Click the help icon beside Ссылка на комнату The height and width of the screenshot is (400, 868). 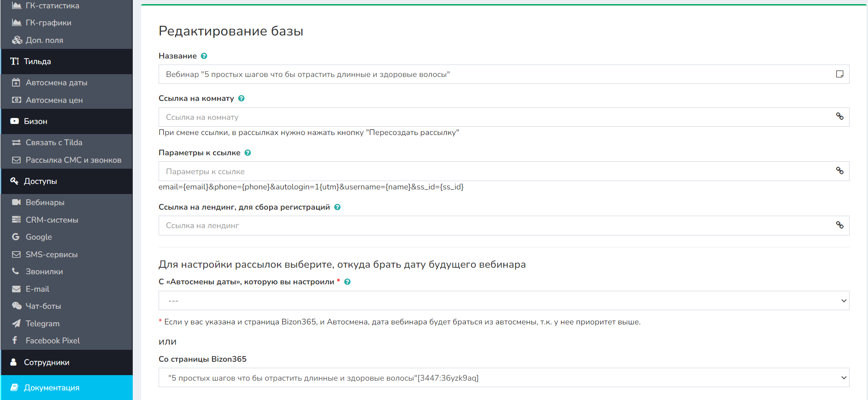pyautogui.click(x=241, y=98)
